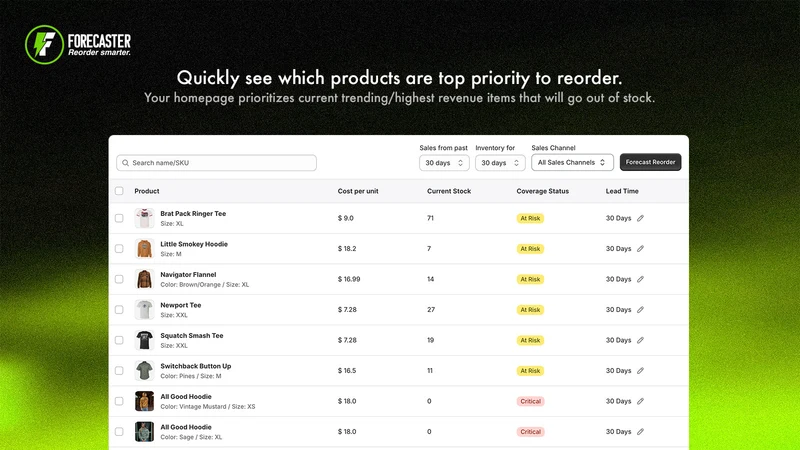
Task: Edit lead time for Brat Pack Ringer Tee
Action: [x=640, y=218]
